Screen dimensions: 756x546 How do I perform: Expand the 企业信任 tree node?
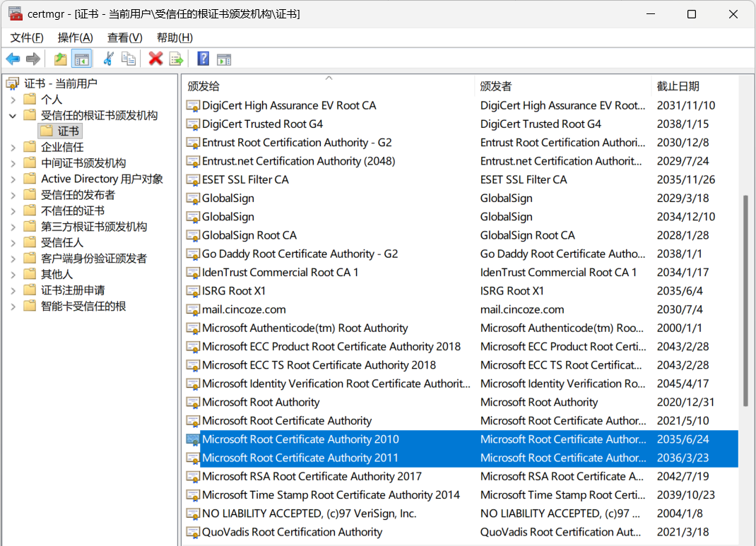(x=13, y=148)
